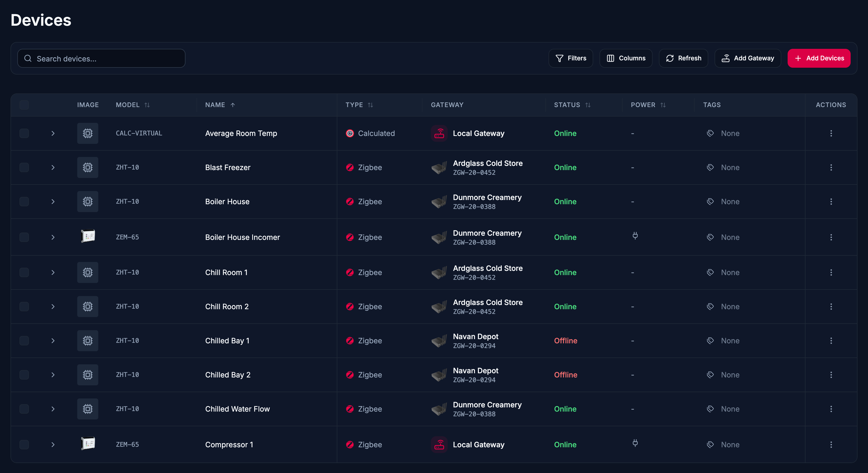Sort the table by the MODEL column
The image size is (868, 473).
click(x=133, y=105)
